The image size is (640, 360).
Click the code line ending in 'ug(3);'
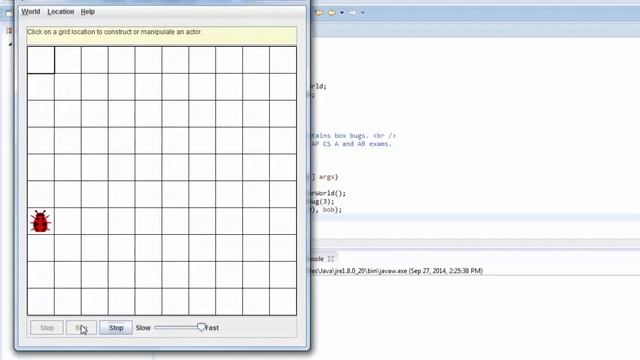coord(322,201)
